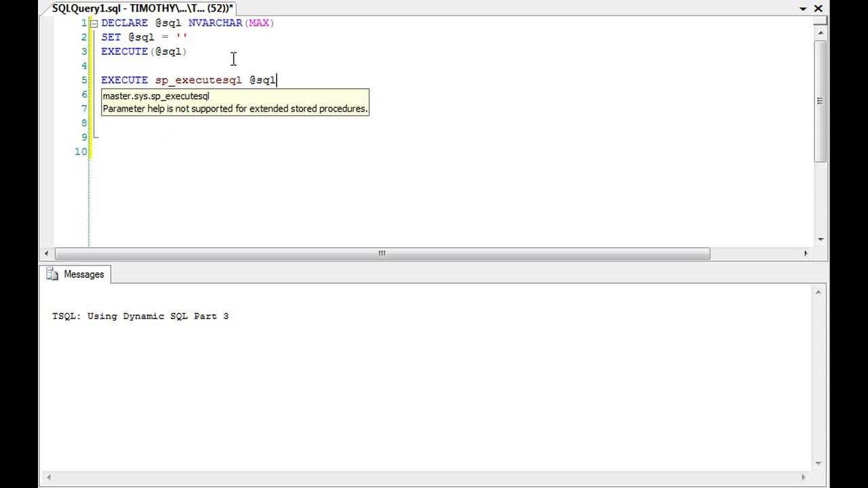Click @sql variable on line 5
Image resolution: width=868 pixels, height=488 pixels.
[262, 80]
